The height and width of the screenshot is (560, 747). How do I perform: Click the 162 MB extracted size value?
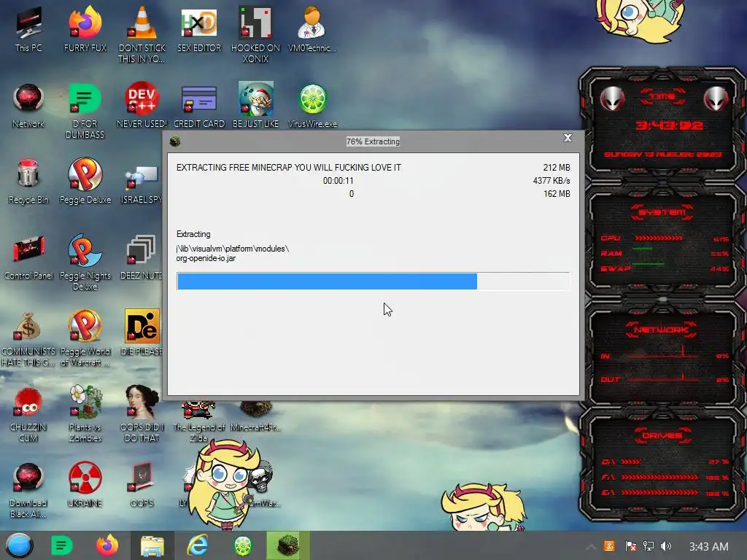[x=557, y=194]
